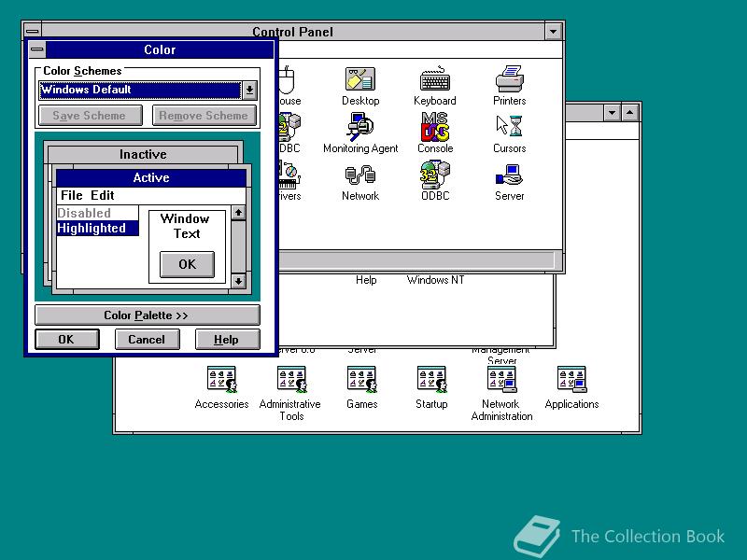Open the Color dialog system menu box
This screenshot has width=747, height=560.
[x=37, y=49]
